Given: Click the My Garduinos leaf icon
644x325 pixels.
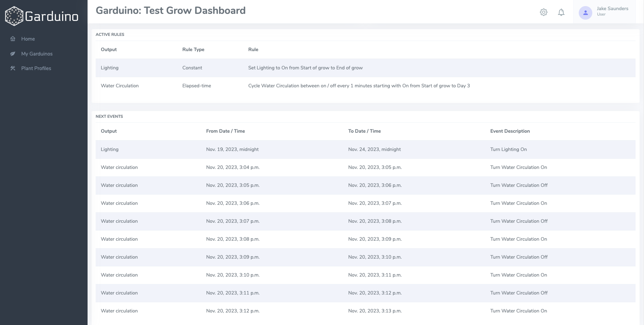Looking at the screenshot, I should coord(13,54).
